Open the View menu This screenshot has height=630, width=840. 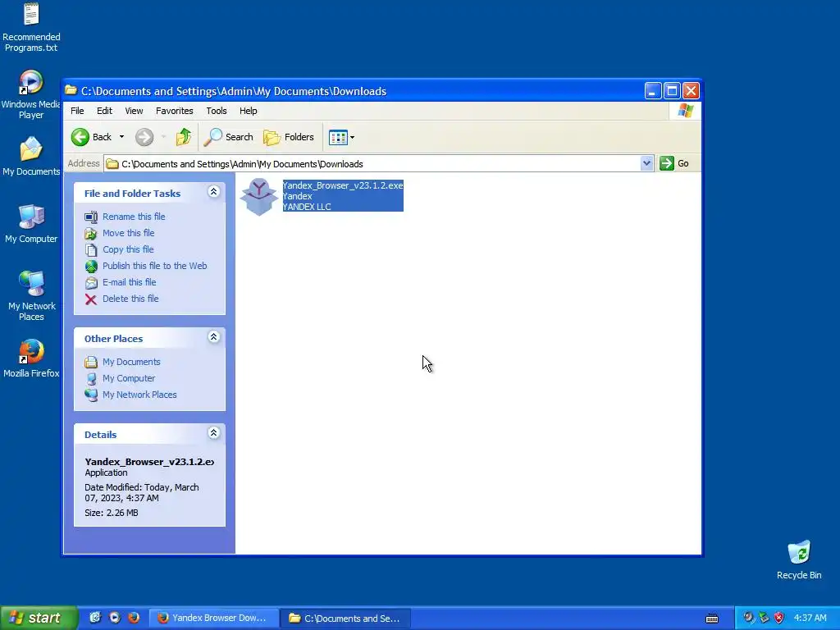point(134,111)
